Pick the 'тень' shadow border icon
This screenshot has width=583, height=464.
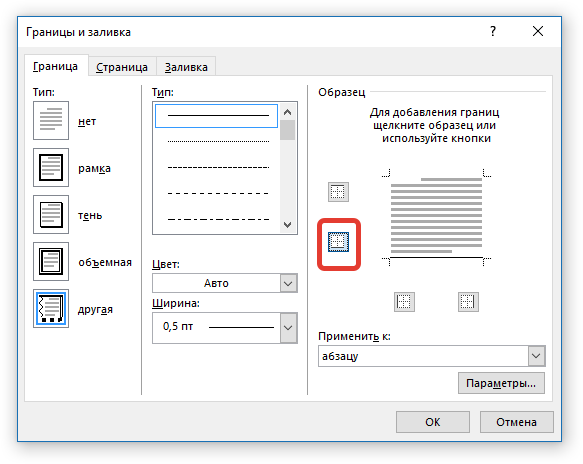[51, 215]
